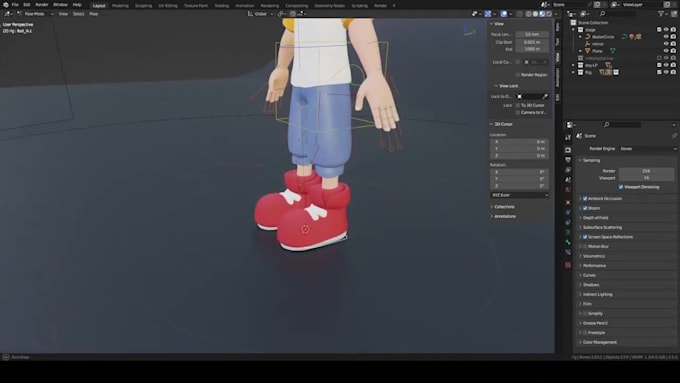Hide the Plane object in outliner
The width and height of the screenshot is (680, 383).
[x=666, y=51]
